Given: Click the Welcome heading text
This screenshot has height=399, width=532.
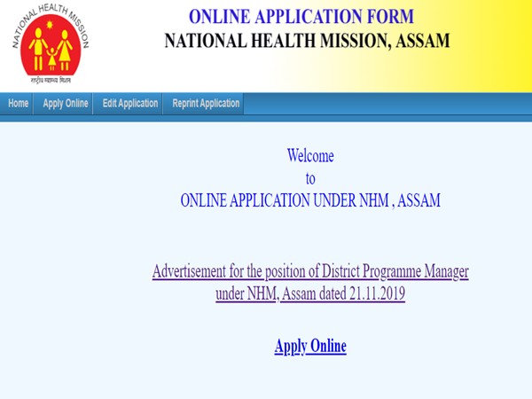Looking at the screenshot, I should [x=310, y=156].
